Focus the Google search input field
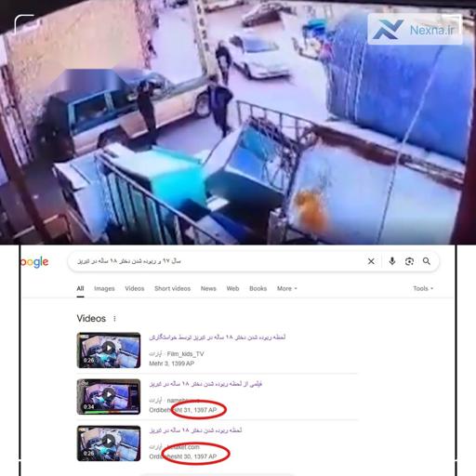 [x=217, y=261]
